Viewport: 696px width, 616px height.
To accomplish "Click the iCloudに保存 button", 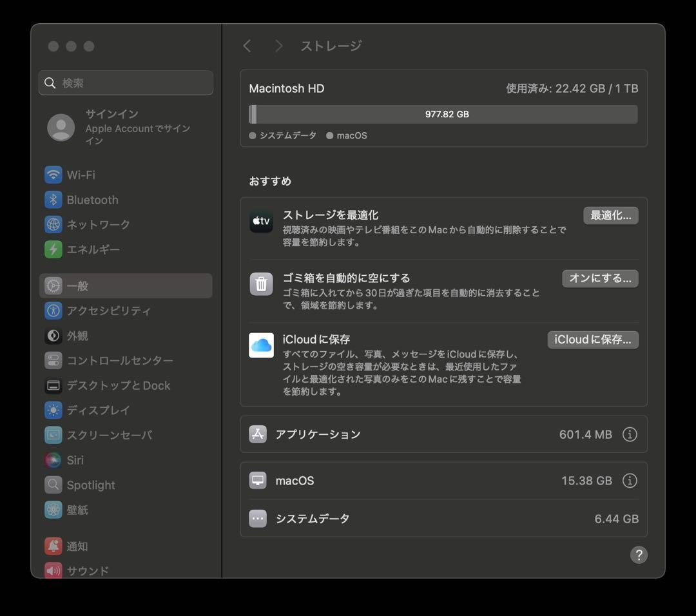I will [x=592, y=340].
